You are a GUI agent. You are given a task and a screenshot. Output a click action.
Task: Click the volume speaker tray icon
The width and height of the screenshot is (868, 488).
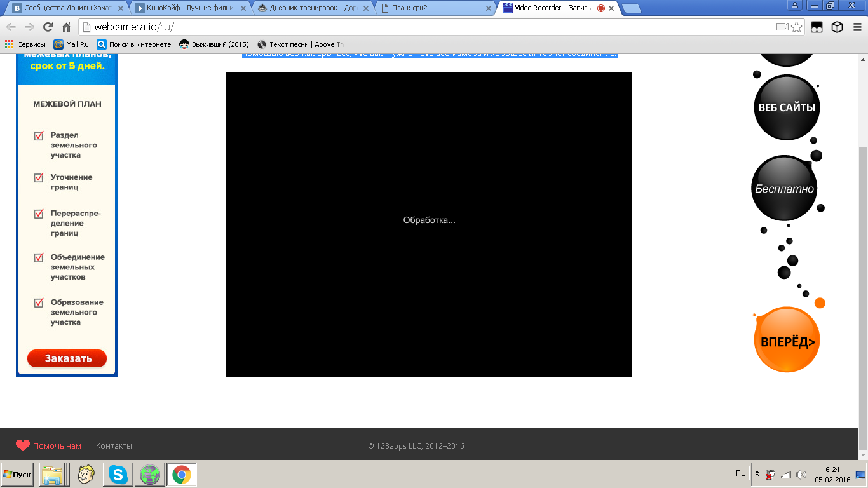(801, 475)
